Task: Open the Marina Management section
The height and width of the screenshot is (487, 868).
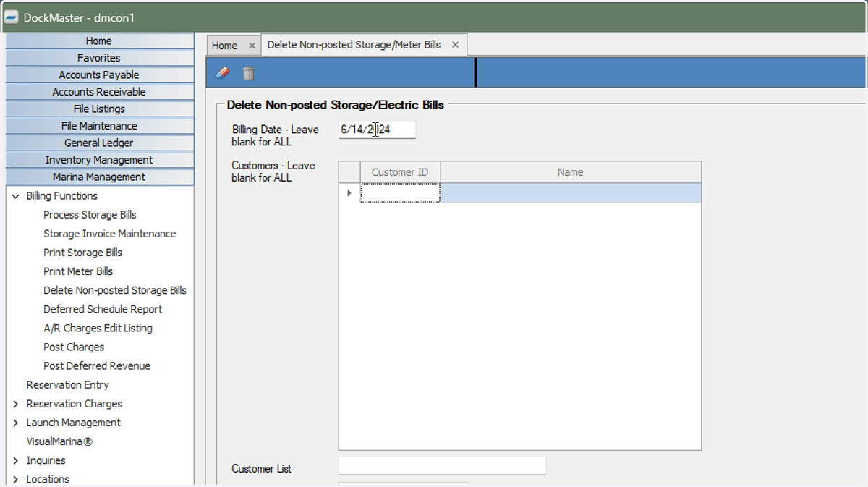Action: click(x=99, y=177)
